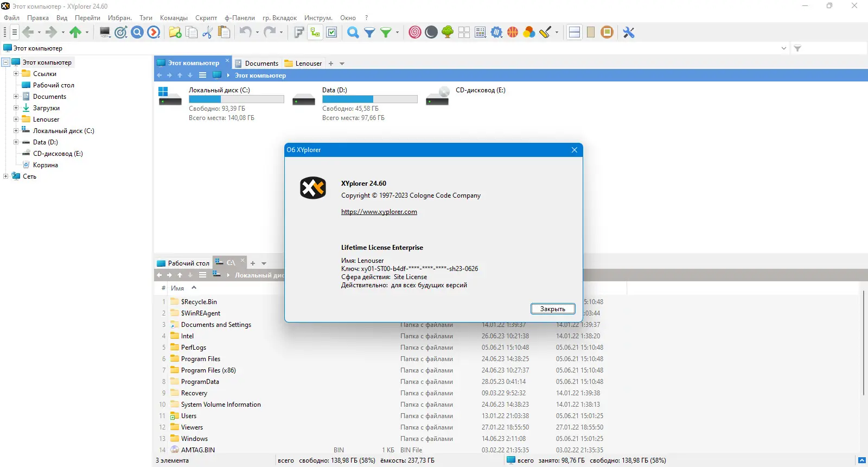Open Configuration with the wrench-screwdriver icon
This screenshot has width=868, height=467.
click(x=629, y=33)
